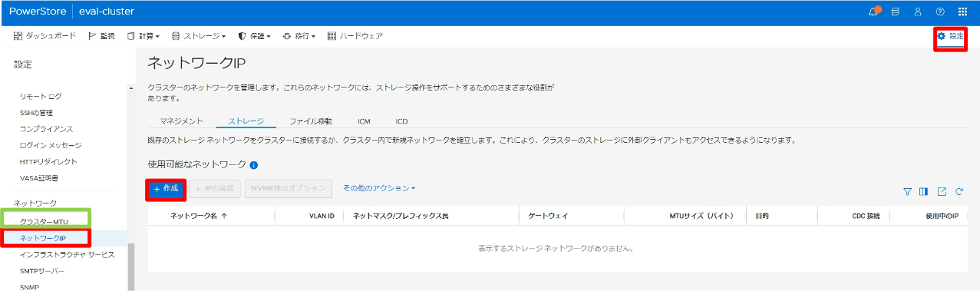Open the column chooser icon
Viewport: 980px width, 291px height.
point(924,192)
